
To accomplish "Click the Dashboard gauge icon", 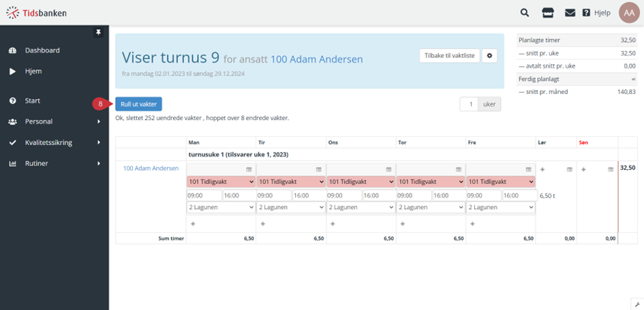I will tap(12, 50).
